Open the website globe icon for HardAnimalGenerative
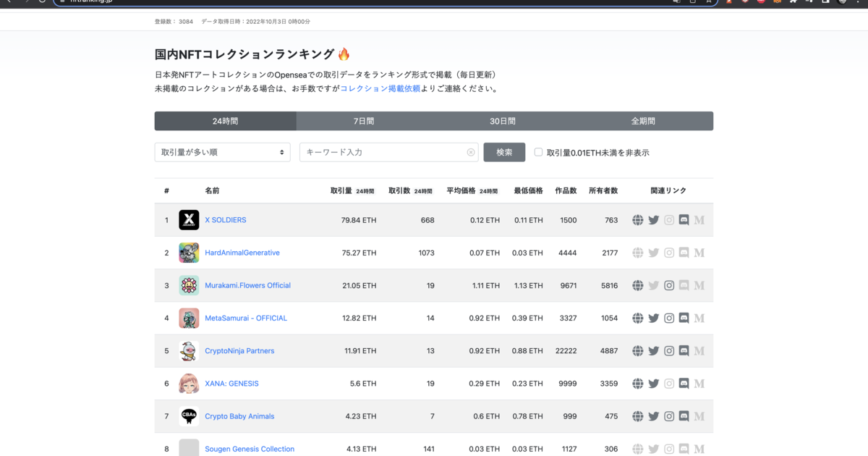 pos(637,253)
